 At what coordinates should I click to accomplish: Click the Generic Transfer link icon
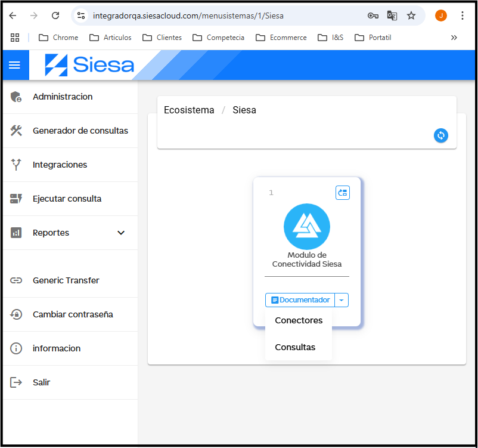coord(16,280)
